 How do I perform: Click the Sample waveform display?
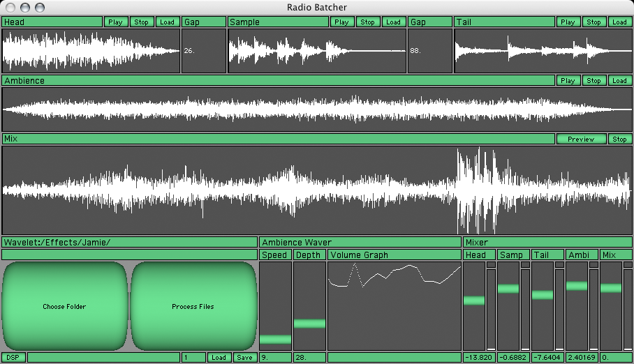tap(317, 50)
